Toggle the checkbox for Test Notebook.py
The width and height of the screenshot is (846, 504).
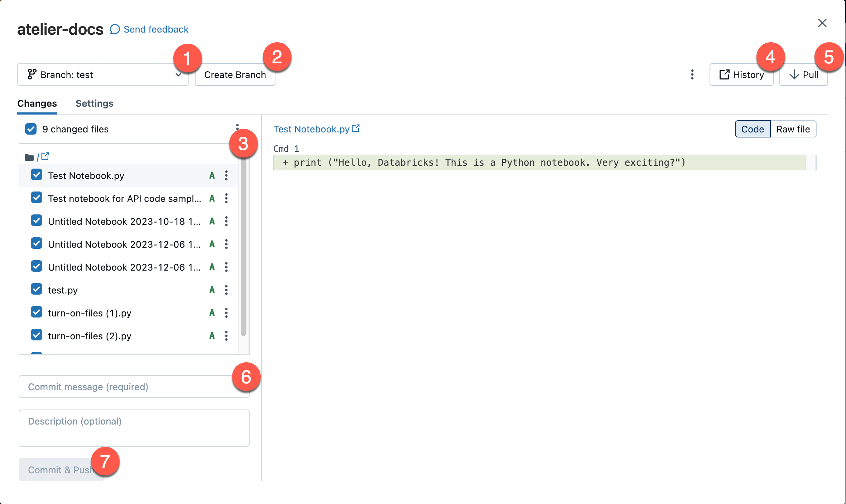tap(36, 175)
